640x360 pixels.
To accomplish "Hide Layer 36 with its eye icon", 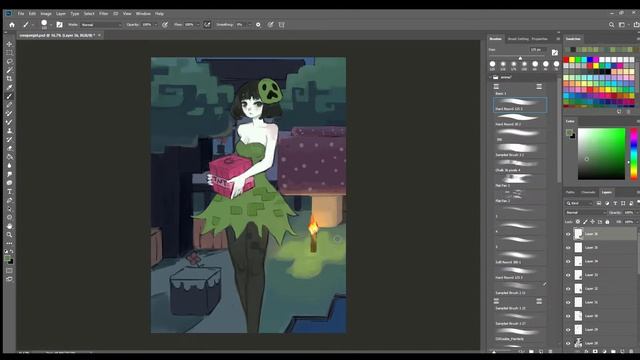I will click(568, 234).
